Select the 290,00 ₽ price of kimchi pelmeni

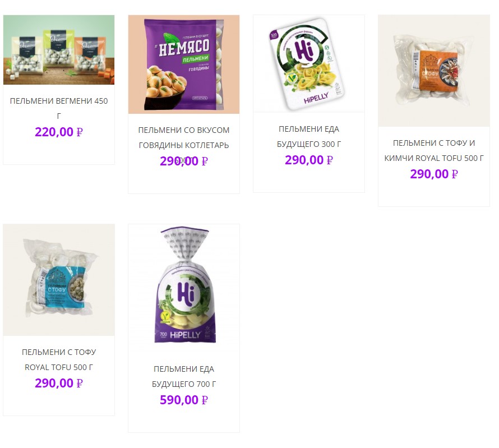click(434, 174)
